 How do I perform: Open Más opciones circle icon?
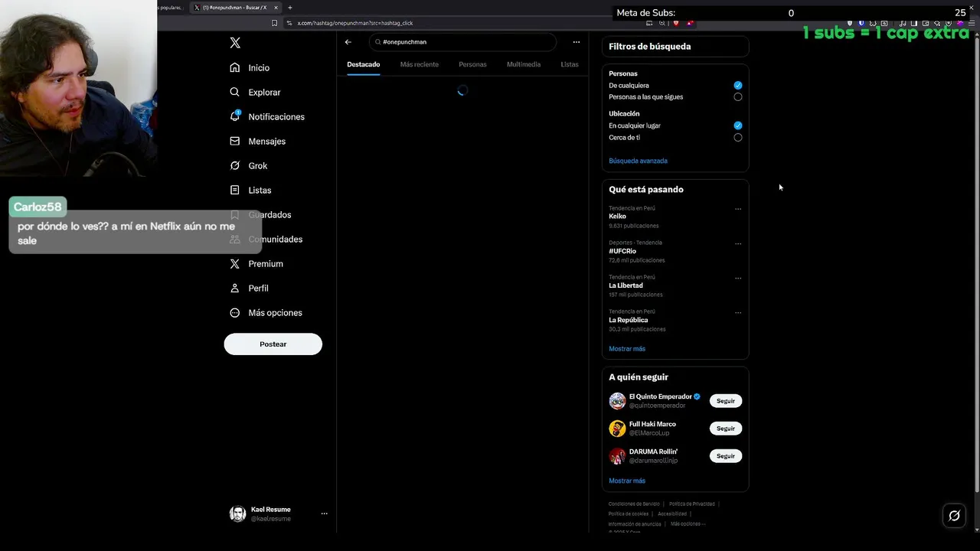pyautogui.click(x=235, y=312)
